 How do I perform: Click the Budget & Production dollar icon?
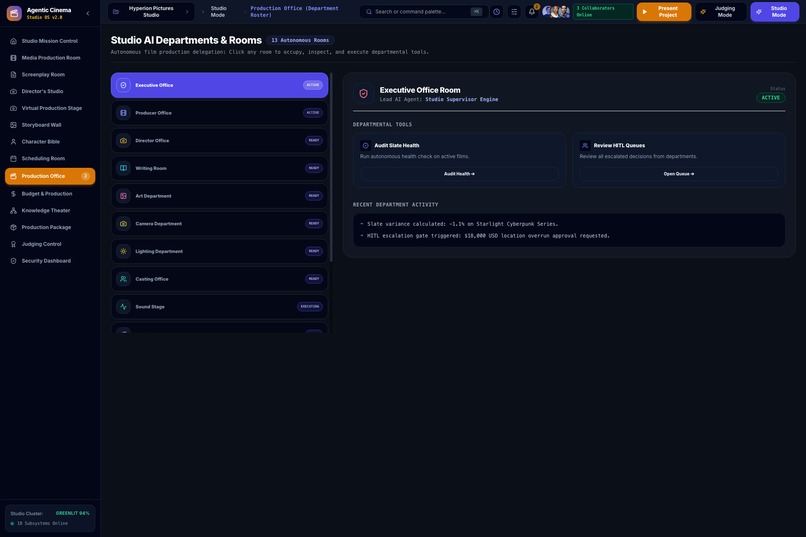[13, 194]
